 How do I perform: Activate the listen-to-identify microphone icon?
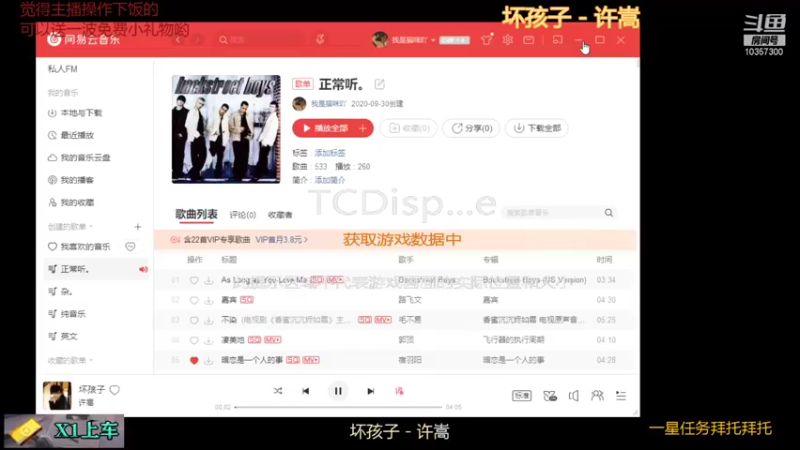pos(320,39)
